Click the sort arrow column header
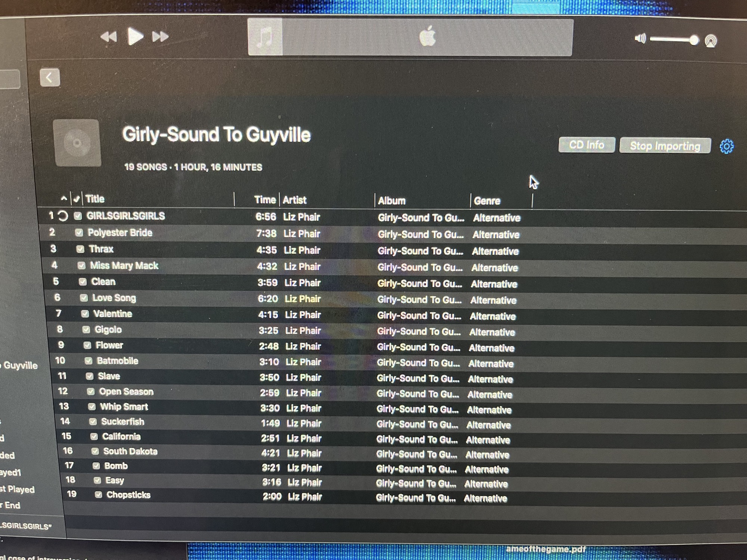Screen dimensions: 747x560 [x=64, y=199]
